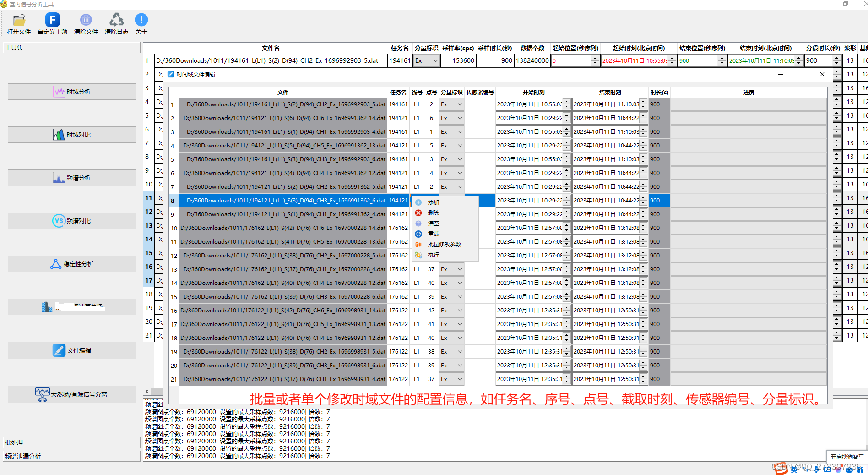Open the 天然场/有源信号分离 separation tool
Screen dimensions: 868x475
[71, 394]
